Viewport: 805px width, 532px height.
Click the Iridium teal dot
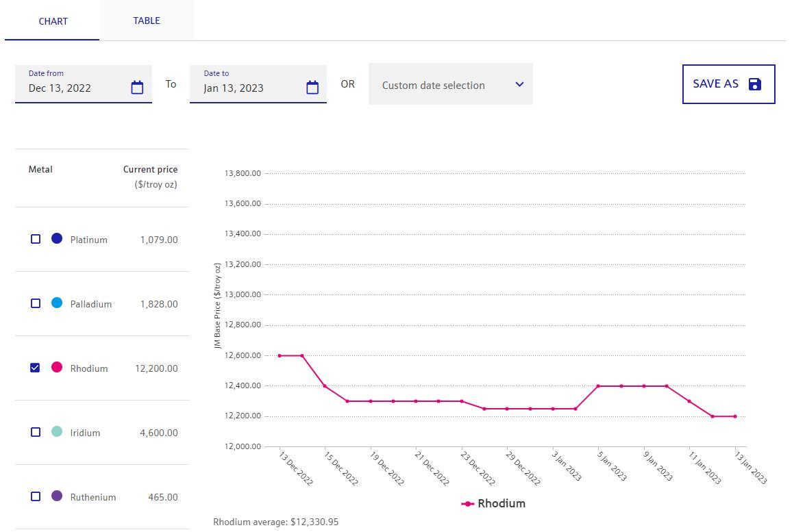coord(57,431)
